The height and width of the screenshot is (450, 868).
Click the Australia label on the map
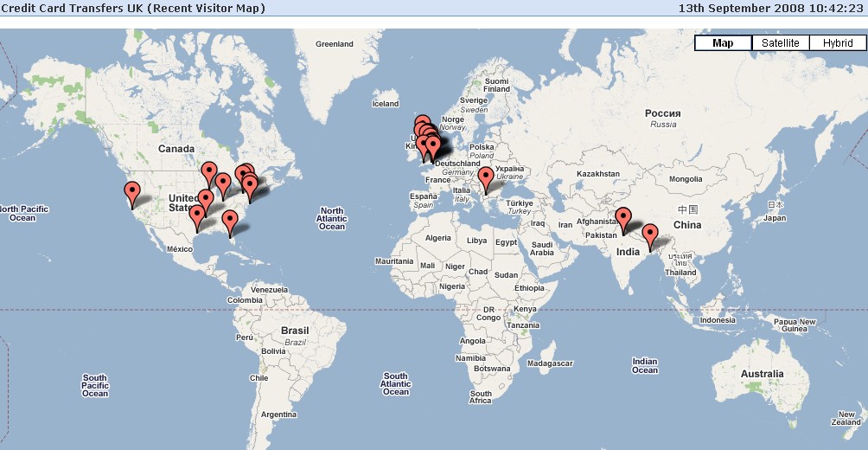(x=761, y=375)
